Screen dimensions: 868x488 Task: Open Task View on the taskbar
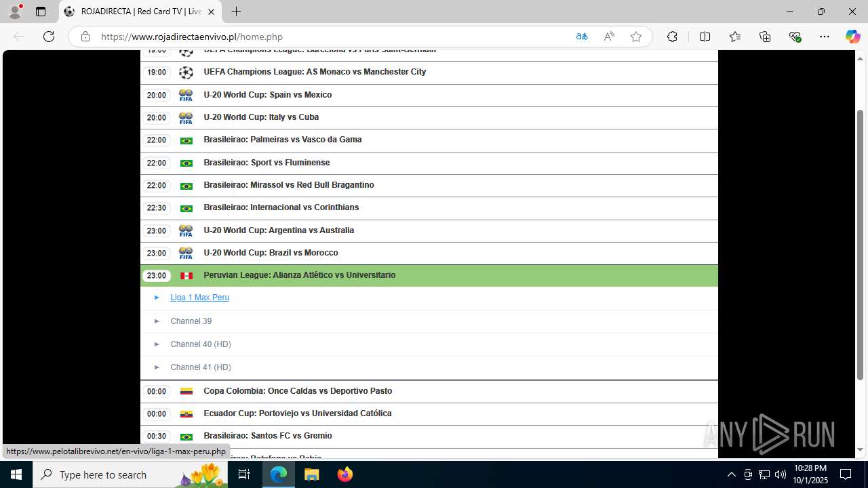tap(245, 474)
